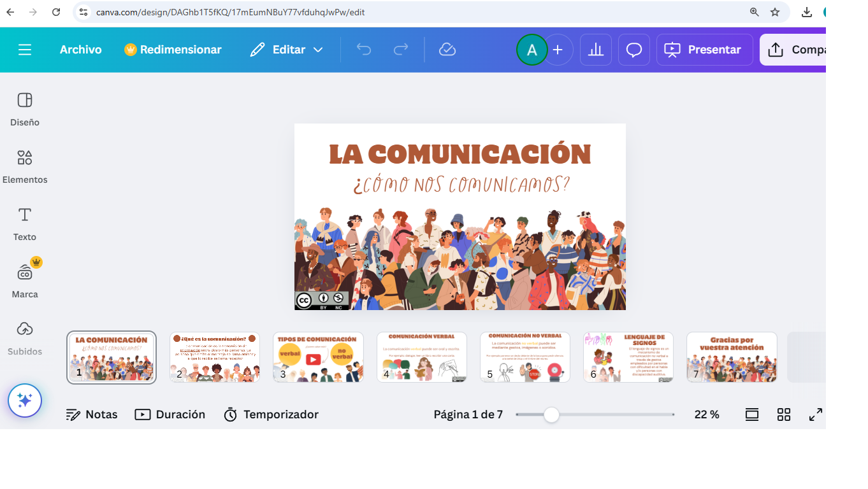The image size is (868, 489).
Task: Open the Archivo menu
Action: [x=81, y=50]
